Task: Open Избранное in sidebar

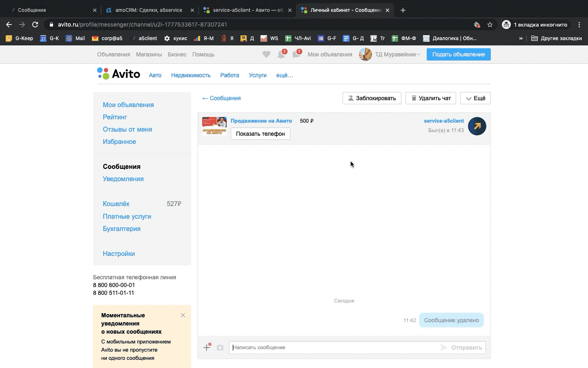Action: [x=119, y=141]
